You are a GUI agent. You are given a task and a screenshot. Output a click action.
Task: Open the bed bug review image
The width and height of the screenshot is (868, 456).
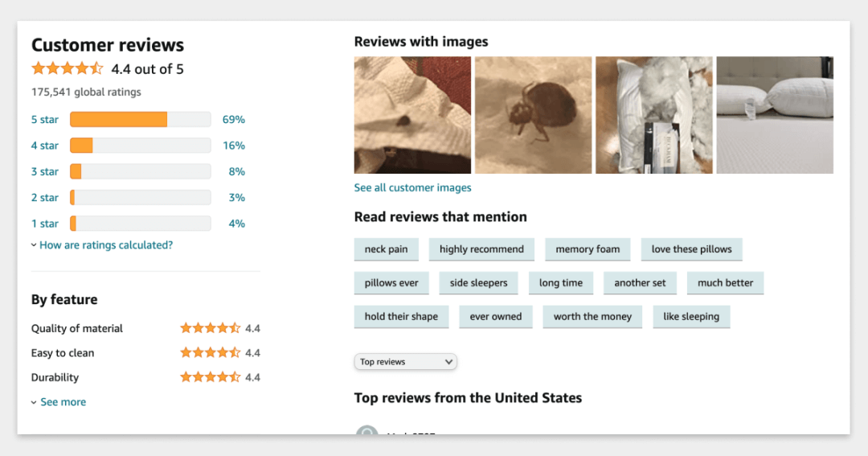point(533,115)
